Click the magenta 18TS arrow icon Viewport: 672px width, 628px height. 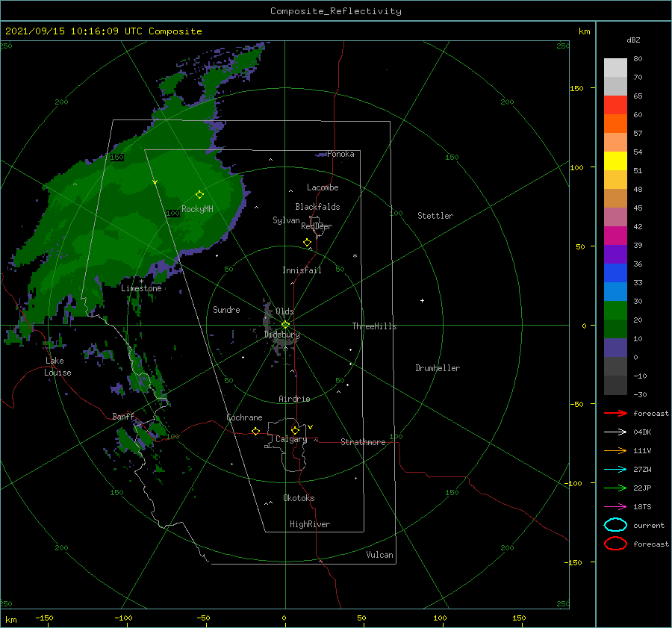(615, 507)
